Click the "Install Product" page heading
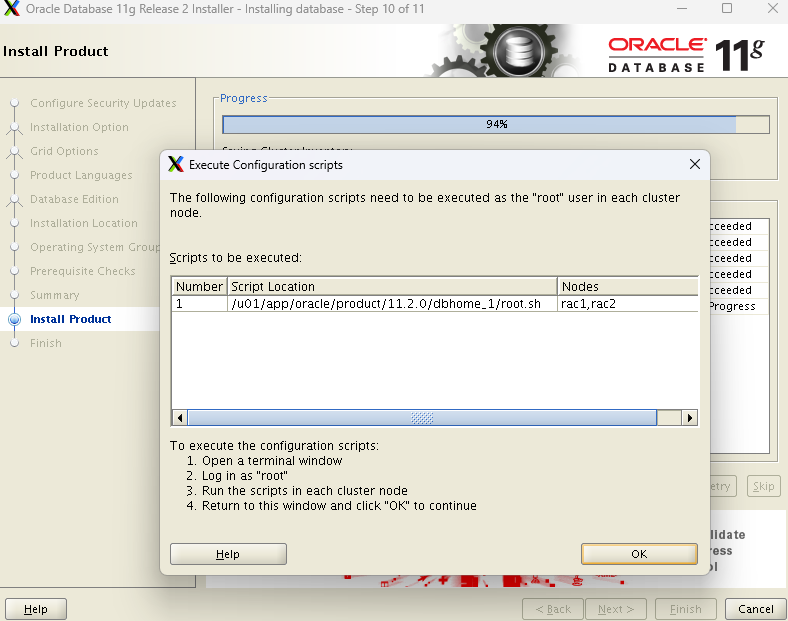This screenshot has height=621, width=788. pyautogui.click(x=55, y=51)
